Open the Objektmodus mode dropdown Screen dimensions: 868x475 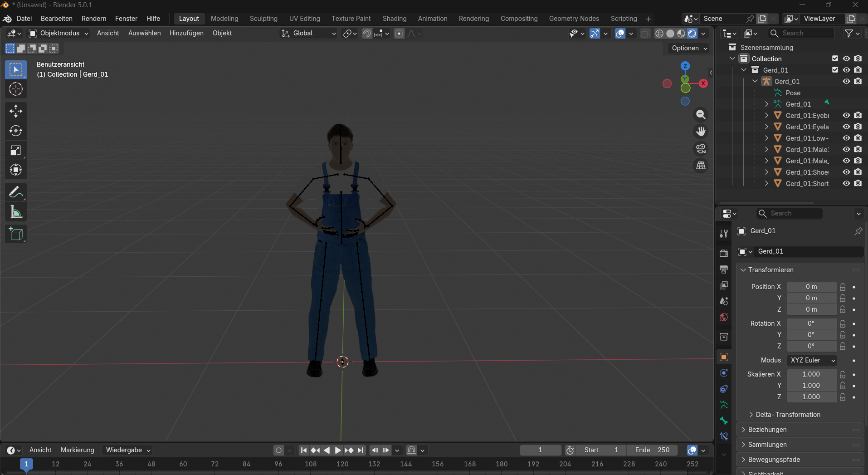point(59,33)
